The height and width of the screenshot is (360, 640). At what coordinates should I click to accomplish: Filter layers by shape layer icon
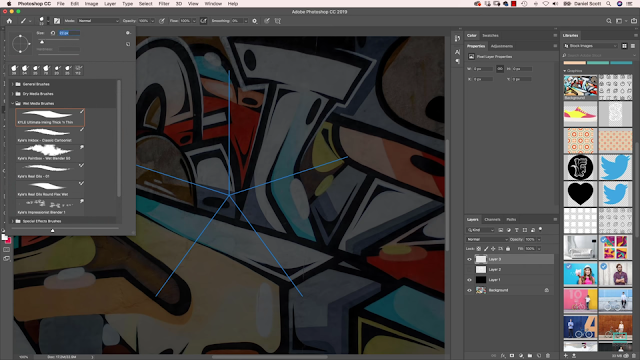tap(525, 230)
